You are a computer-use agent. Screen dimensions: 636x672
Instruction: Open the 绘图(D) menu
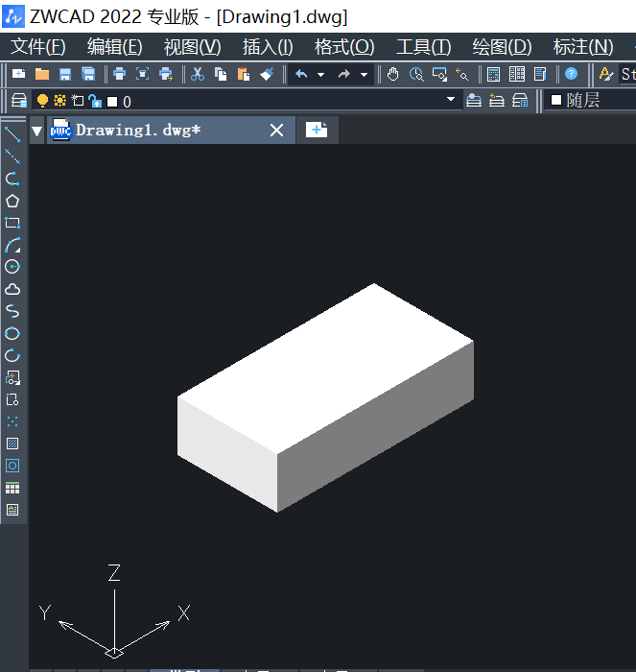coord(502,47)
